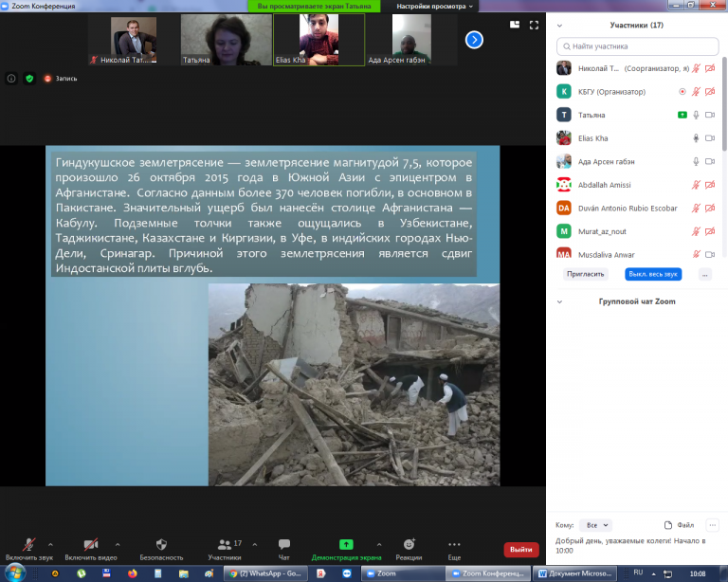Turn on camera with Включить видео
Screen dimensions: 728x582
91,544
